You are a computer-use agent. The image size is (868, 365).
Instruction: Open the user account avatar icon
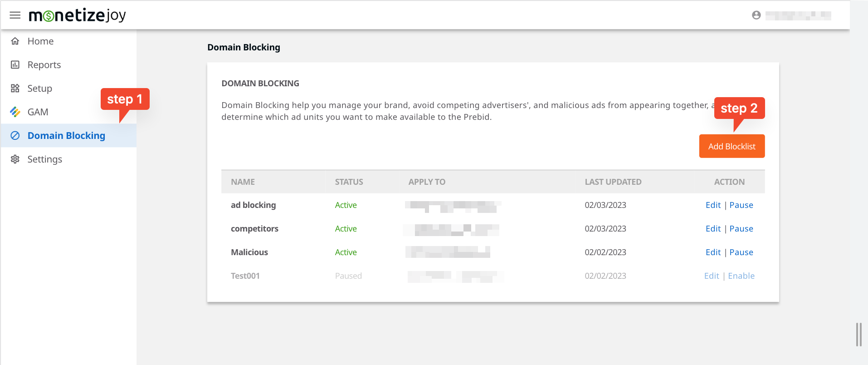click(756, 15)
